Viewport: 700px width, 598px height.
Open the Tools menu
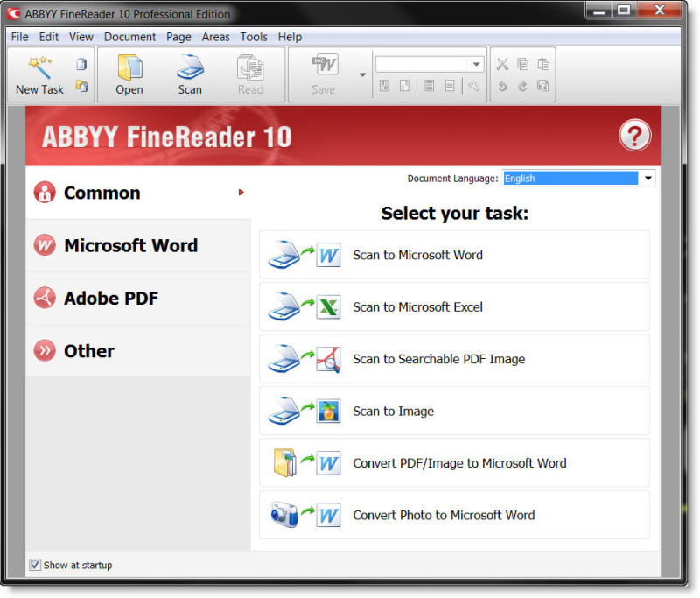(254, 37)
